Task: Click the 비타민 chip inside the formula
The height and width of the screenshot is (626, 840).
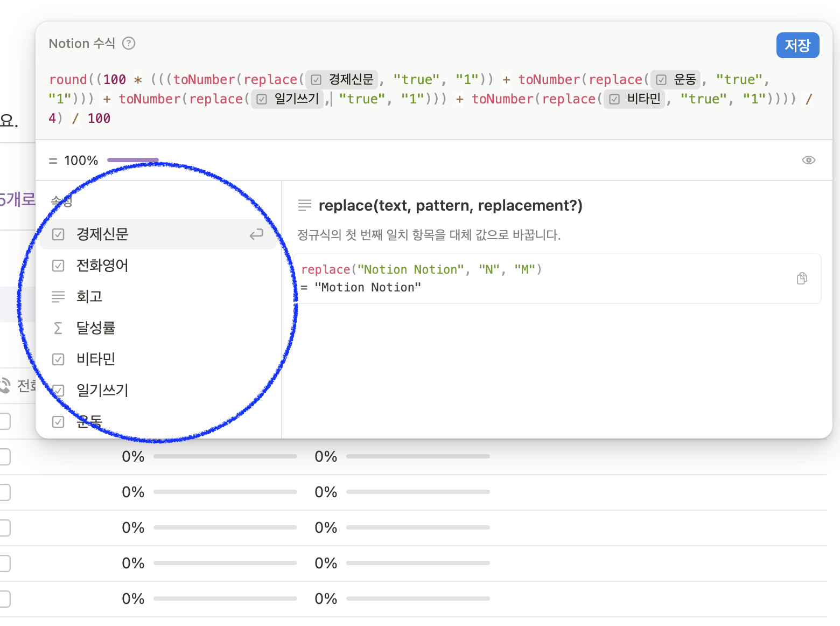Action: click(634, 99)
